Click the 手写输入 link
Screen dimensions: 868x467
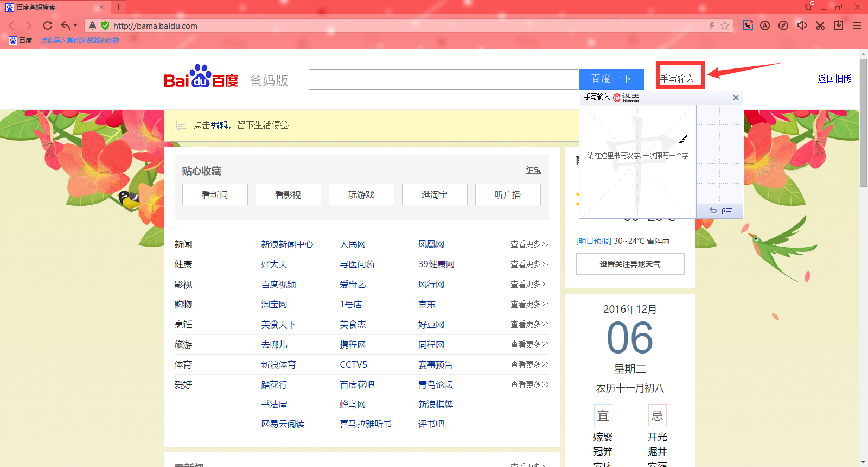(x=677, y=79)
